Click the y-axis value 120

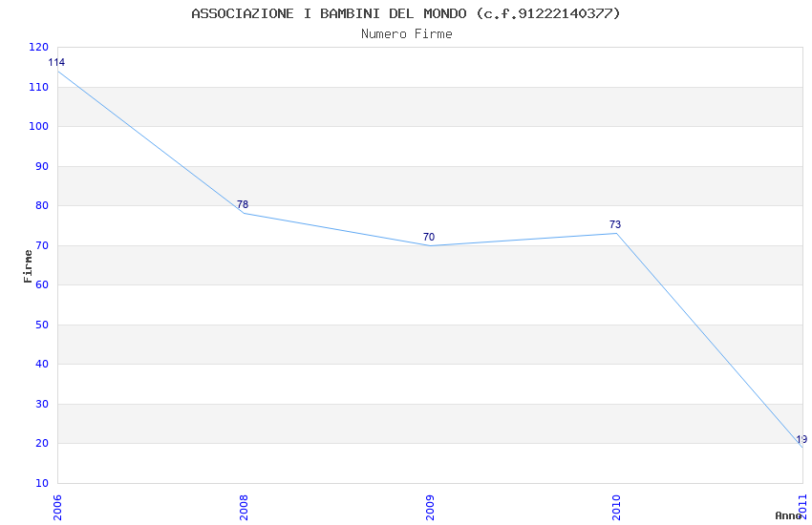click(39, 47)
